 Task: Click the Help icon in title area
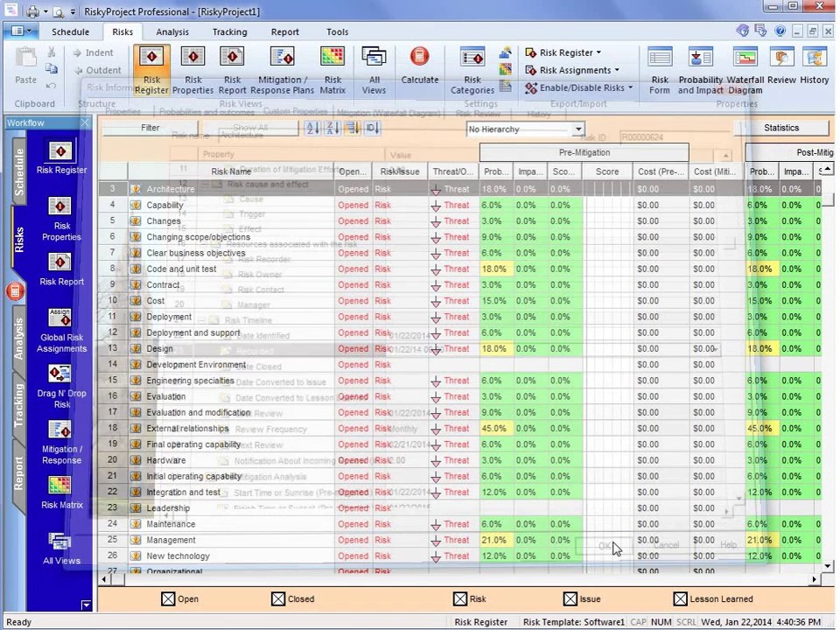tap(780, 31)
